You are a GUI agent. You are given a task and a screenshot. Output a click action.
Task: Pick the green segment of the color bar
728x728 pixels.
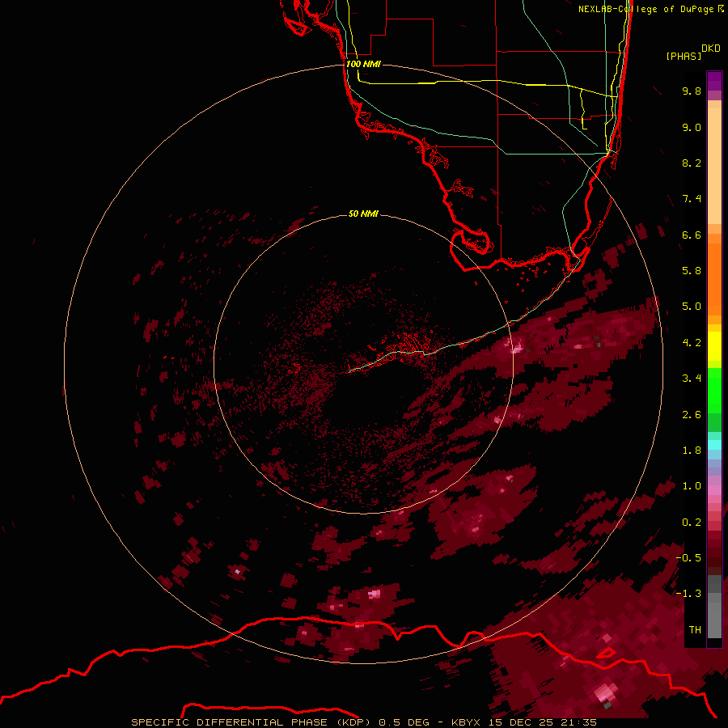point(714,390)
